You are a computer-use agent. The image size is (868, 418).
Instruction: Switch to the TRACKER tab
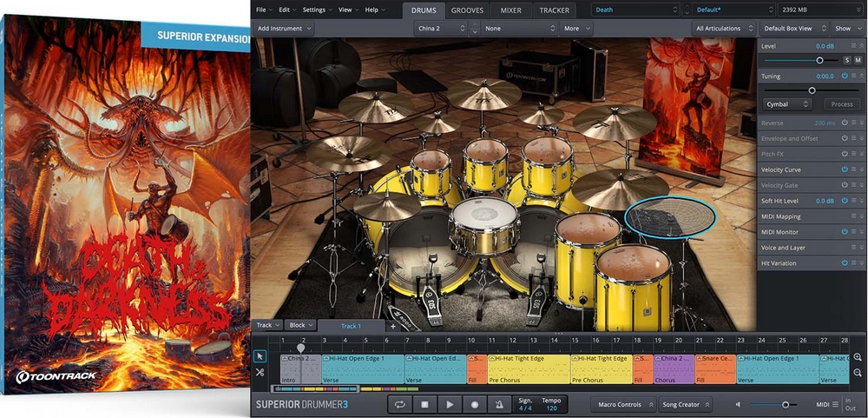(554, 10)
